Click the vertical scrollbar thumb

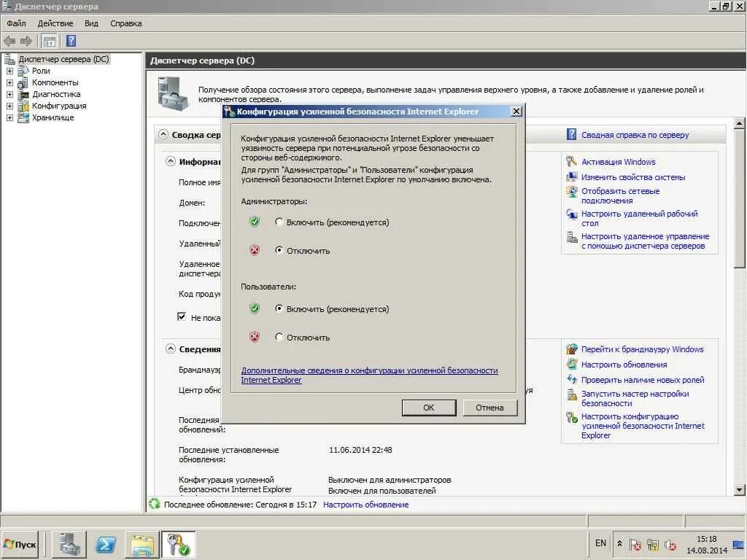(x=739, y=198)
